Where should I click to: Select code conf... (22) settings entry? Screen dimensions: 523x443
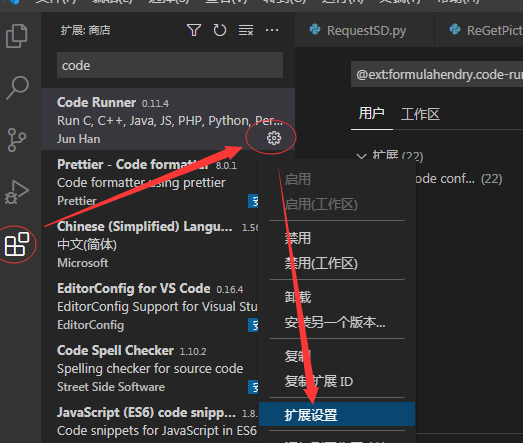[x=459, y=179]
